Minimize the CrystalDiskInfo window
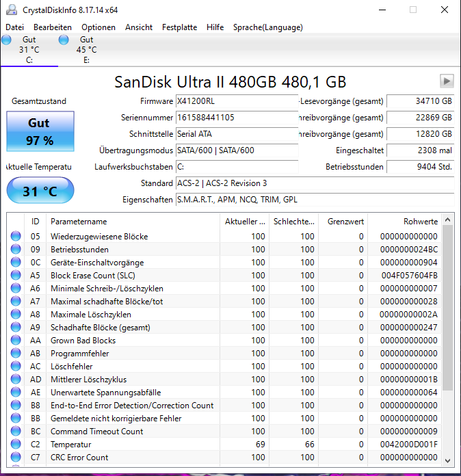This screenshot has width=461, height=476. tap(382, 10)
